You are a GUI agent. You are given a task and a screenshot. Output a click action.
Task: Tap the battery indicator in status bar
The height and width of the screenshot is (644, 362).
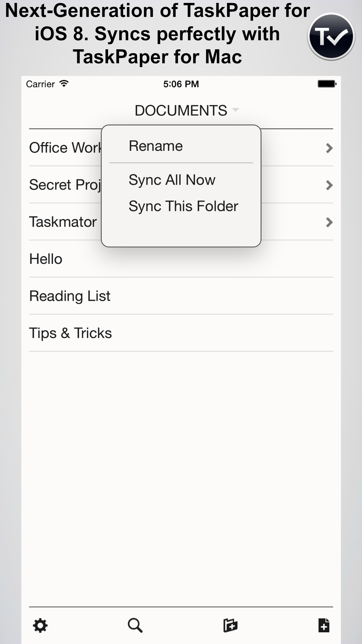click(327, 84)
